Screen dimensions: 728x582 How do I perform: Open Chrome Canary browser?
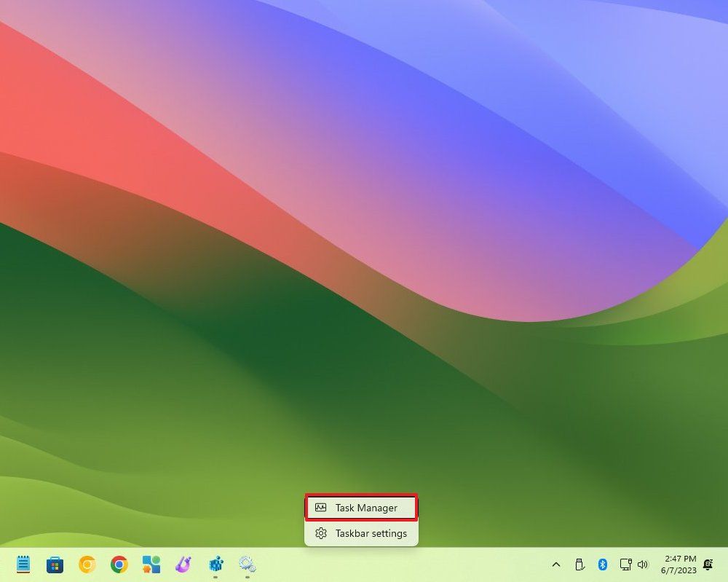point(87,565)
